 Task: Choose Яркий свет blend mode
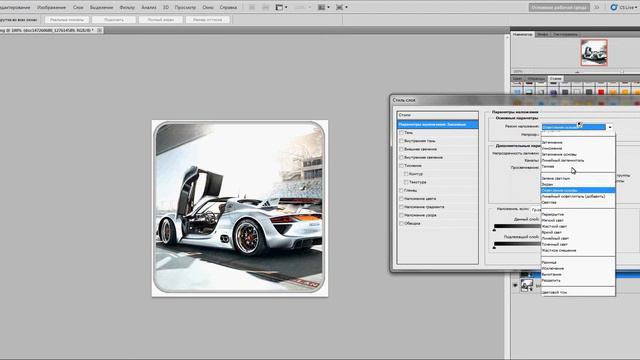(x=578, y=232)
